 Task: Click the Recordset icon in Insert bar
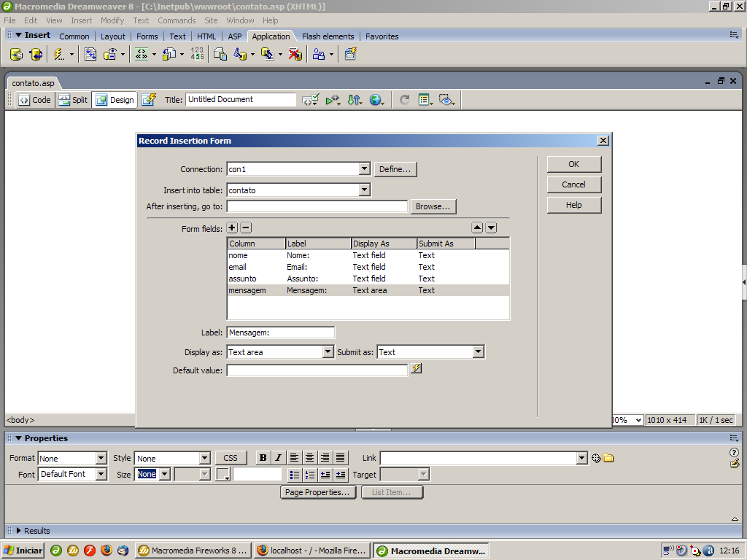pos(16,54)
